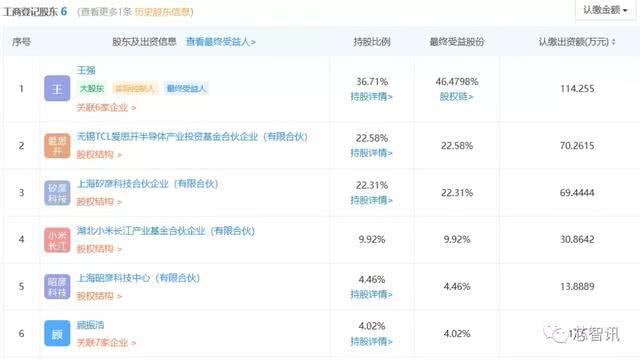Open 股权链 for 王强
Screen dimensions: 640x362
456,97
